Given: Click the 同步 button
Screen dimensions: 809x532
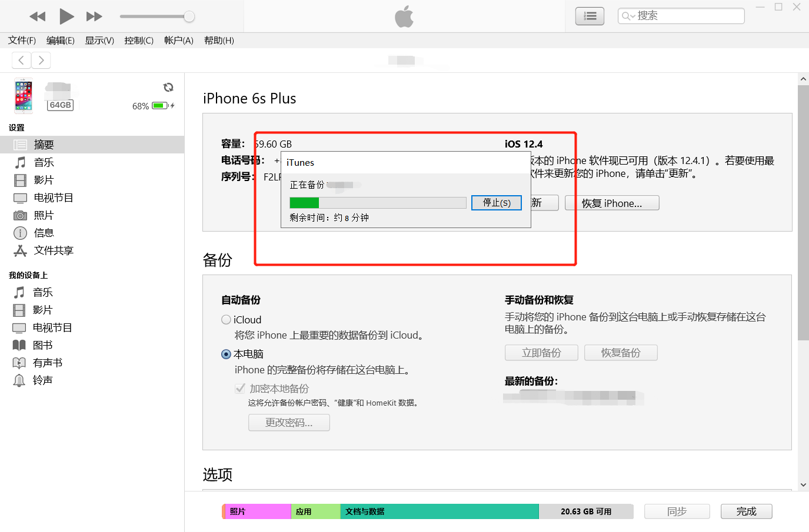Looking at the screenshot, I should coord(677,511).
